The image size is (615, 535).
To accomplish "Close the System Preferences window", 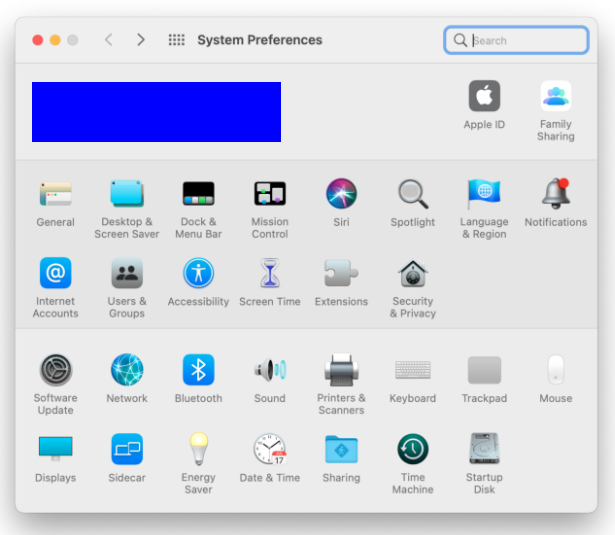I will click(x=38, y=40).
